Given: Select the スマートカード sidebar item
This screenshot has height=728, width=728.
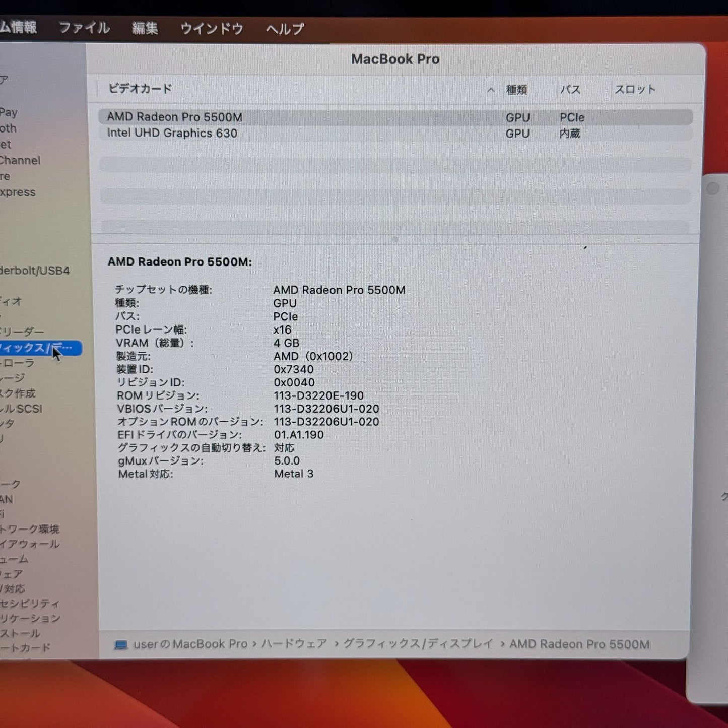Looking at the screenshot, I should 26,648.
